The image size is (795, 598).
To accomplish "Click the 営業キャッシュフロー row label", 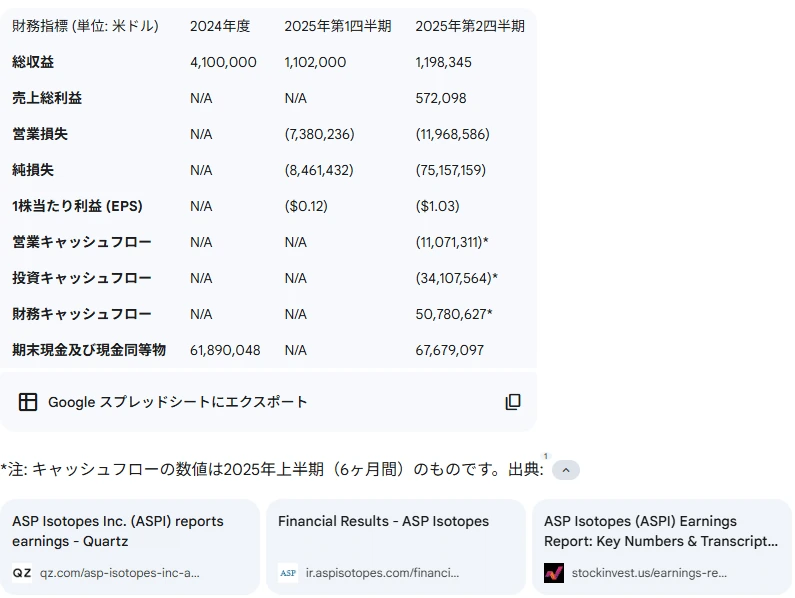I will pos(82,242).
